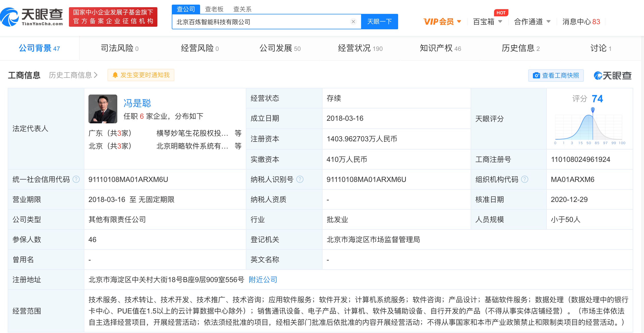
Task: Switch to the 公司发展 tab
Action: click(280, 48)
